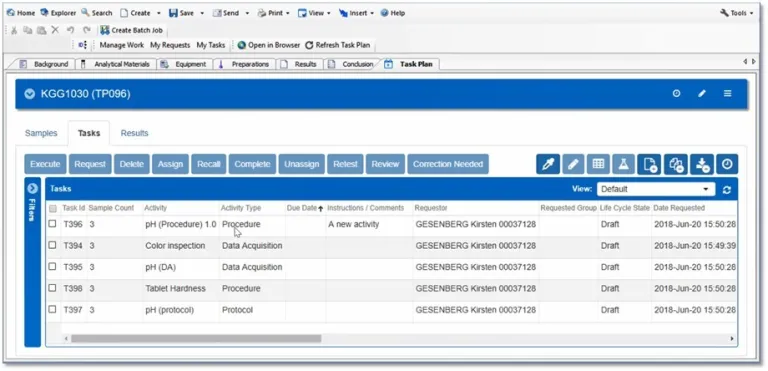
Task: Open the Insert menu
Action: [x=357, y=13]
